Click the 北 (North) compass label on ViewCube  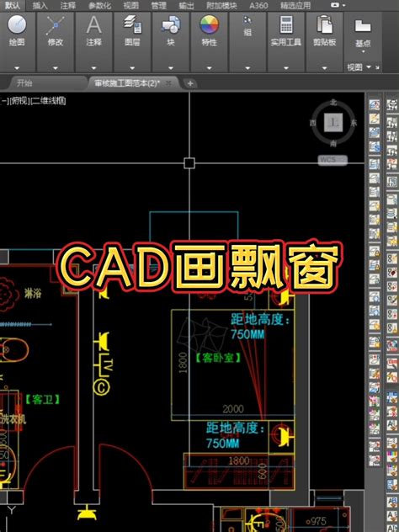click(x=333, y=103)
